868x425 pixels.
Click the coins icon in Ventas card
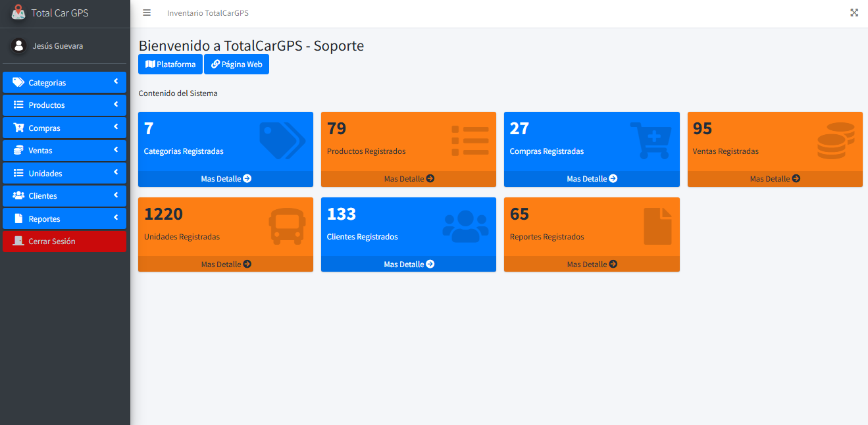tap(835, 141)
